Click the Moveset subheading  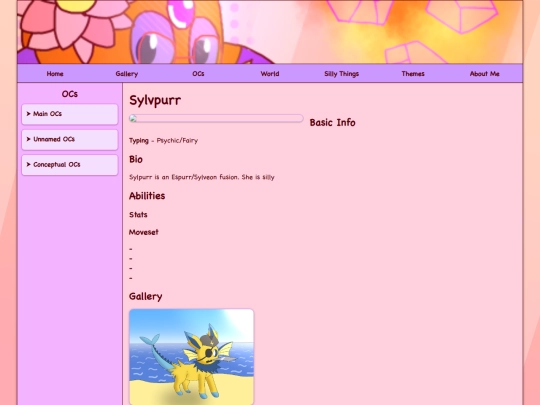click(144, 232)
